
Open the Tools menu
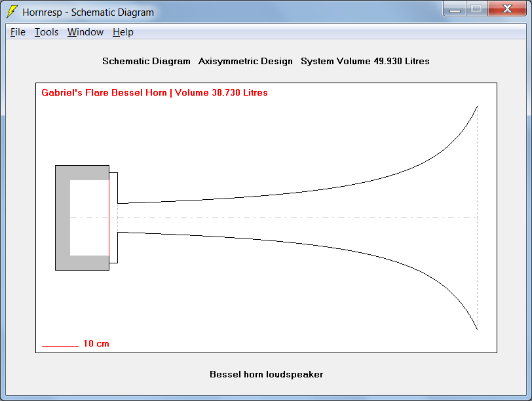pyautogui.click(x=47, y=32)
